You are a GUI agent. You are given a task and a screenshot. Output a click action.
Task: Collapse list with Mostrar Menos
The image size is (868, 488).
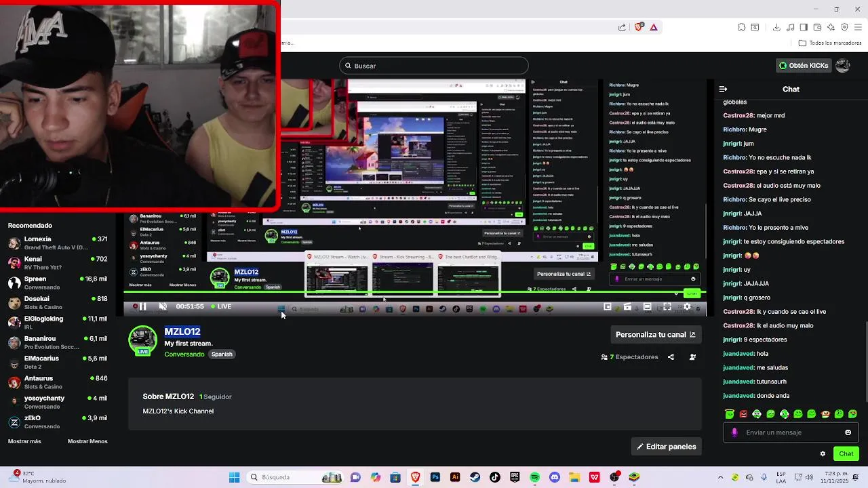pos(87,441)
